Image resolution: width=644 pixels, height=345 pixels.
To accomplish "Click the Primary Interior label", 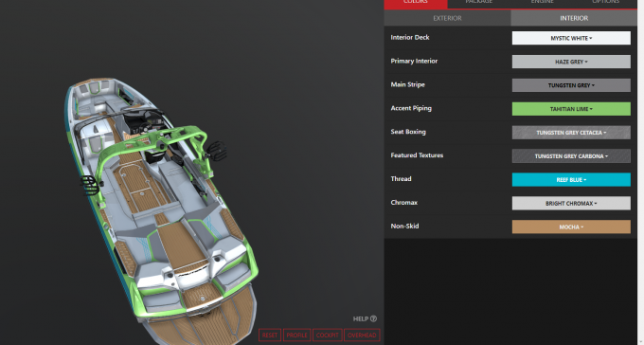I will (414, 61).
